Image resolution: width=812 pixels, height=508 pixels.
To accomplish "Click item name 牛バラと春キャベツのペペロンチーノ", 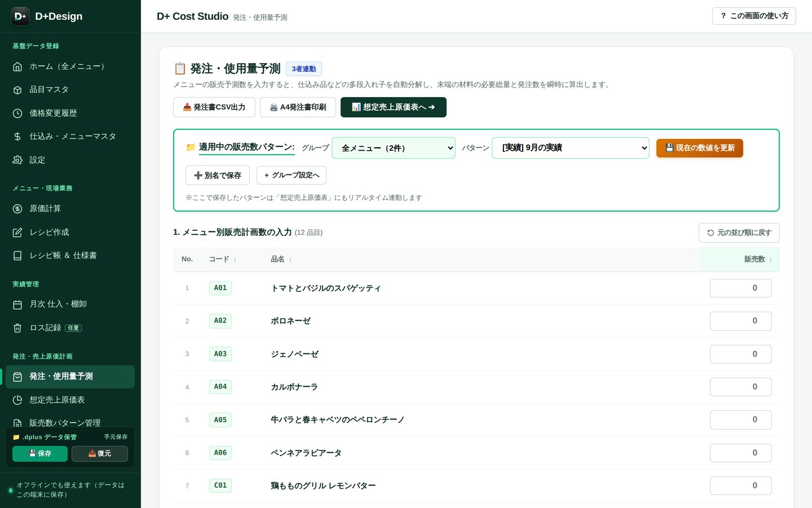I will (x=338, y=420).
